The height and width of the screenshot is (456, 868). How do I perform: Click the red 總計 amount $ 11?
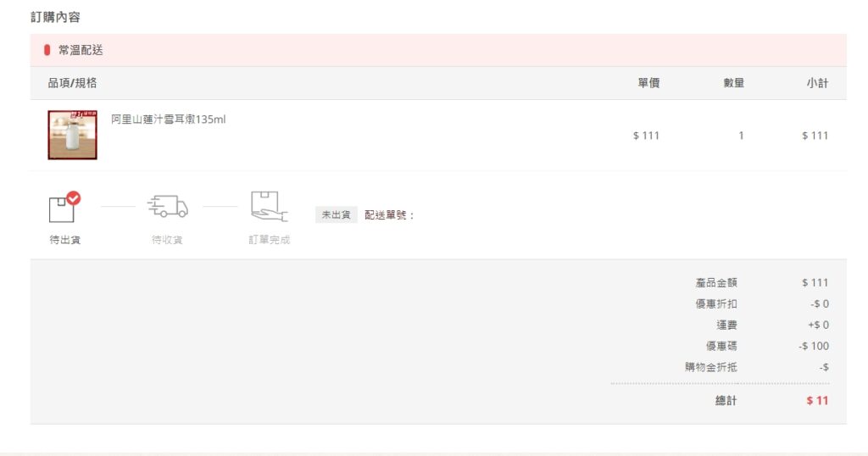coord(817,401)
